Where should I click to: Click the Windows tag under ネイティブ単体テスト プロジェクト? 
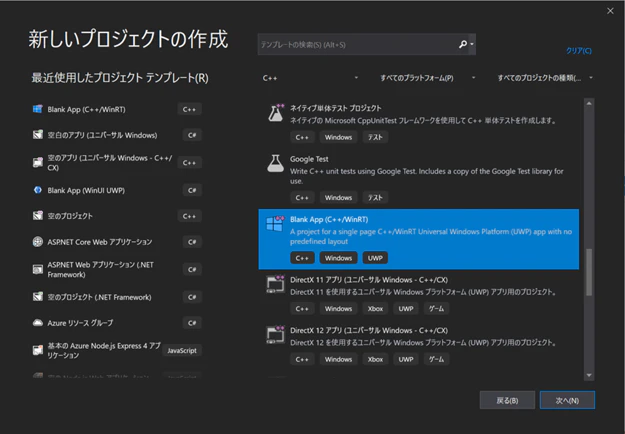click(338, 137)
